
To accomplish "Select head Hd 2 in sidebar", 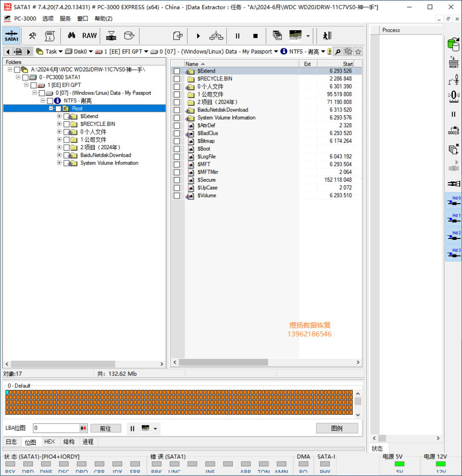I will tap(454, 235).
